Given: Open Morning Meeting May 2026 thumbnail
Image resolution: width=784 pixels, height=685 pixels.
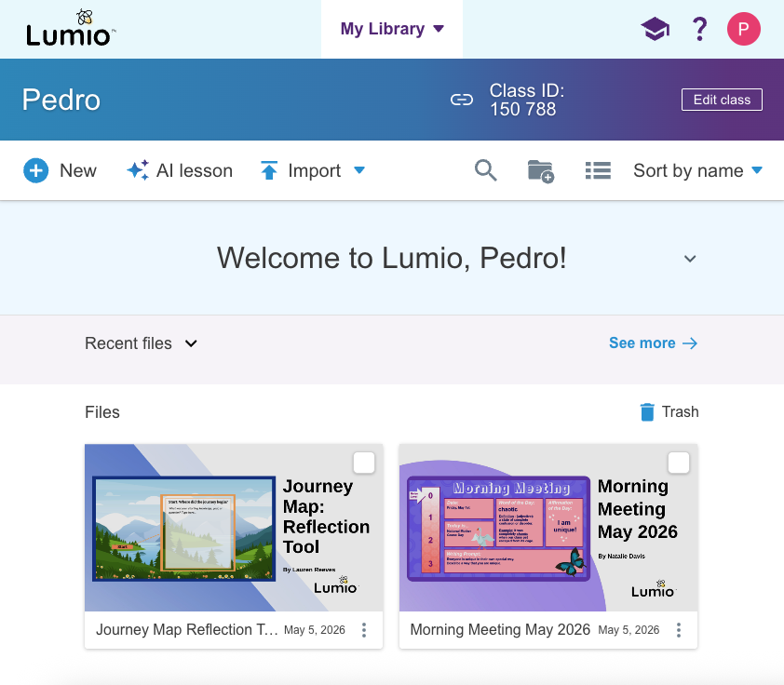Looking at the screenshot, I should [548, 528].
